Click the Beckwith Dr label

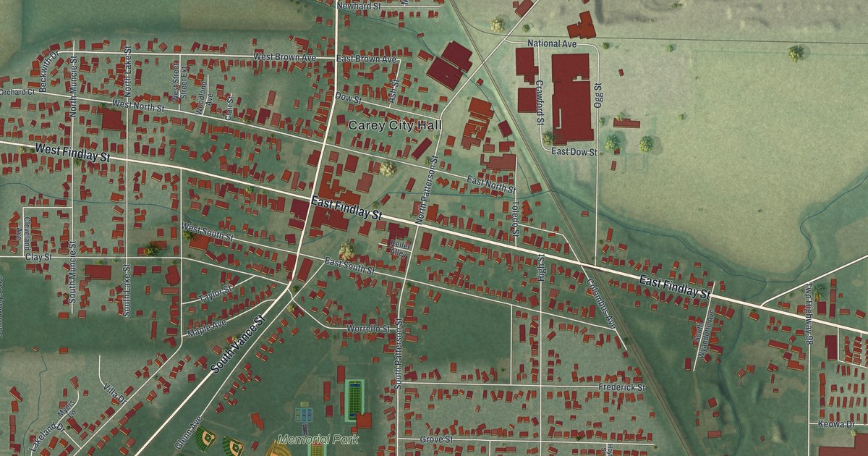pyautogui.click(x=49, y=72)
